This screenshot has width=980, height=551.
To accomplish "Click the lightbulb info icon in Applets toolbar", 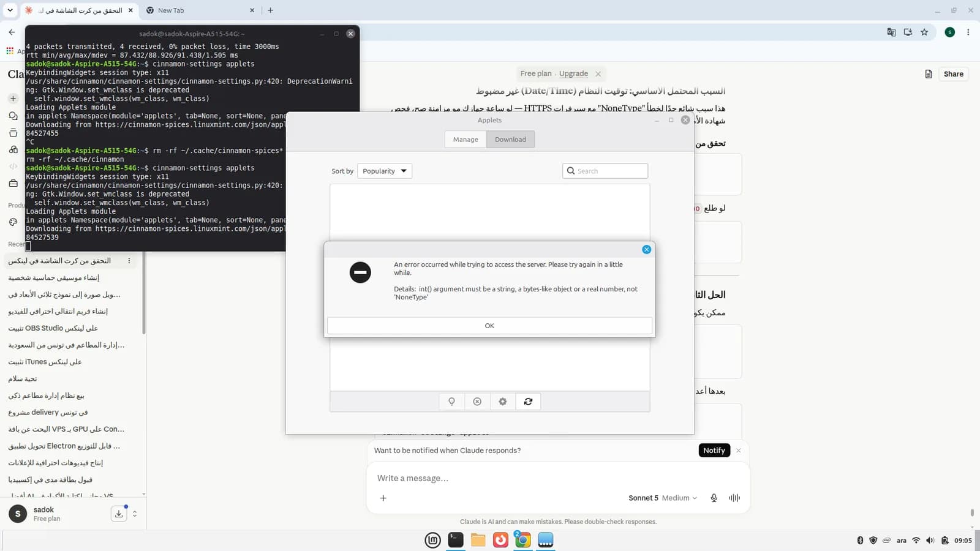I will click(x=452, y=402).
